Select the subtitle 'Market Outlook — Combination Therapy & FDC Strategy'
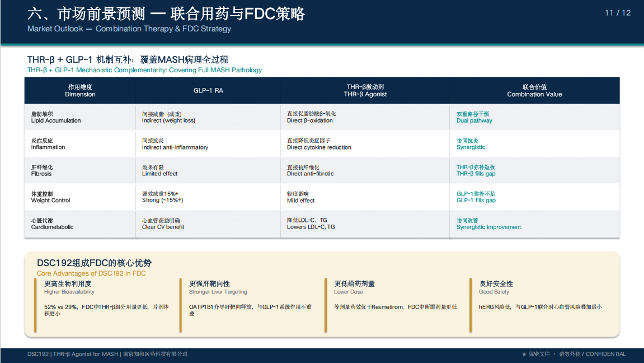The width and height of the screenshot is (644, 363). pyautogui.click(x=129, y=29)
